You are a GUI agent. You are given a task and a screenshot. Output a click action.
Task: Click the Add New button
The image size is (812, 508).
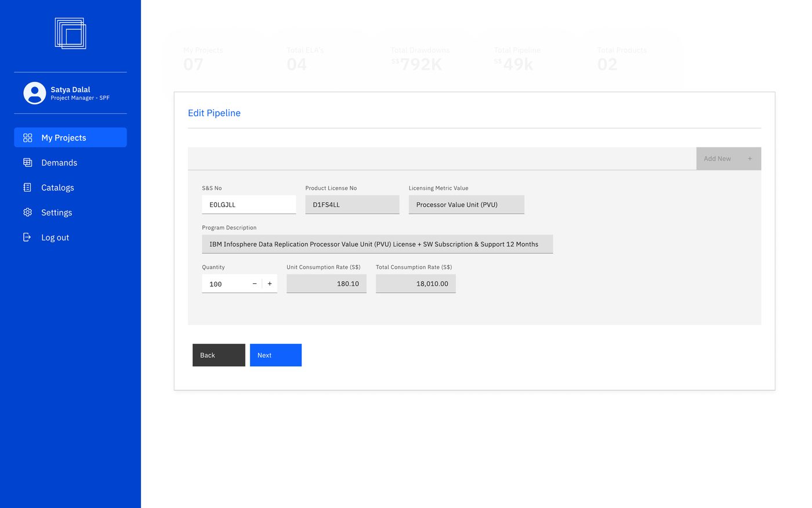tap(728, 158)
